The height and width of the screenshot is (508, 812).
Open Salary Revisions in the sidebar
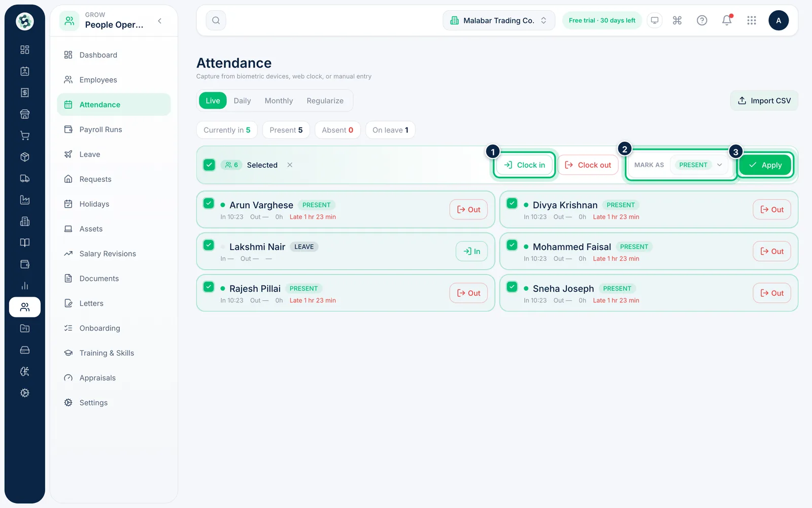(x=114, y=253)
